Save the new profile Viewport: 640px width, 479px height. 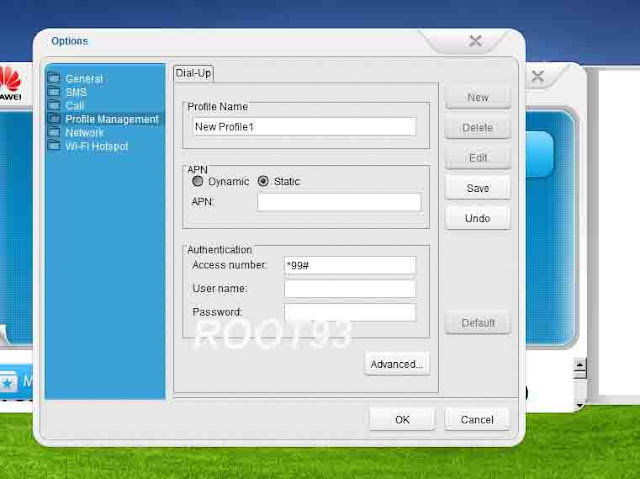coord(478,188)
